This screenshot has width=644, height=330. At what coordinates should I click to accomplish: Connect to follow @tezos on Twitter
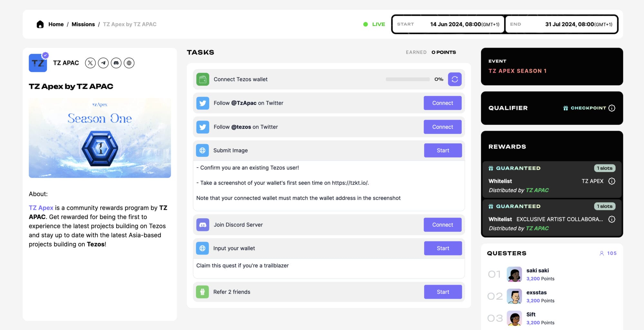[442, 127]
